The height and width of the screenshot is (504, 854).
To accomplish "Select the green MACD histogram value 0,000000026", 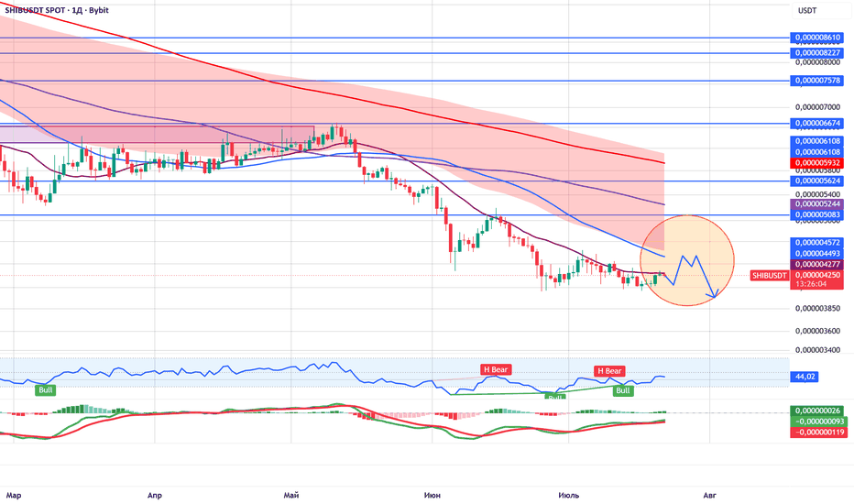I will coord(817,411).
